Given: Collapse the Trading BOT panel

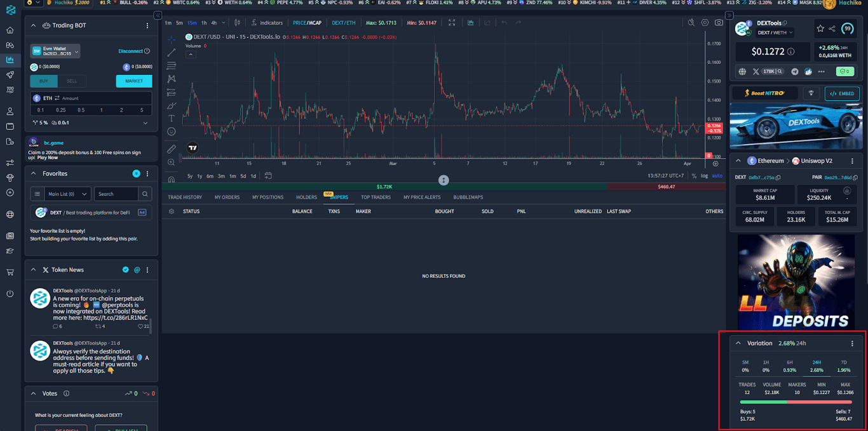Looking at the screenshot, I should click(34, 25).
